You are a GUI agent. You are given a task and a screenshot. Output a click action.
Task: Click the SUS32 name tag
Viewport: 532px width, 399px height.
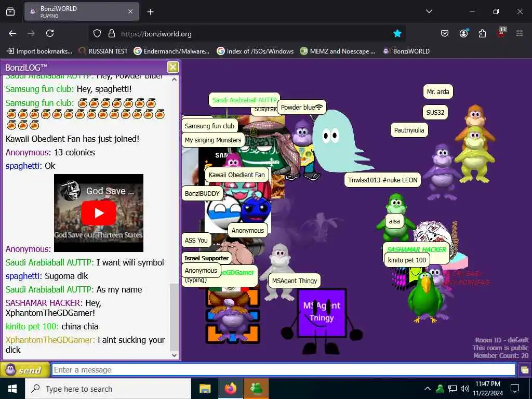[x=435, y=112]
